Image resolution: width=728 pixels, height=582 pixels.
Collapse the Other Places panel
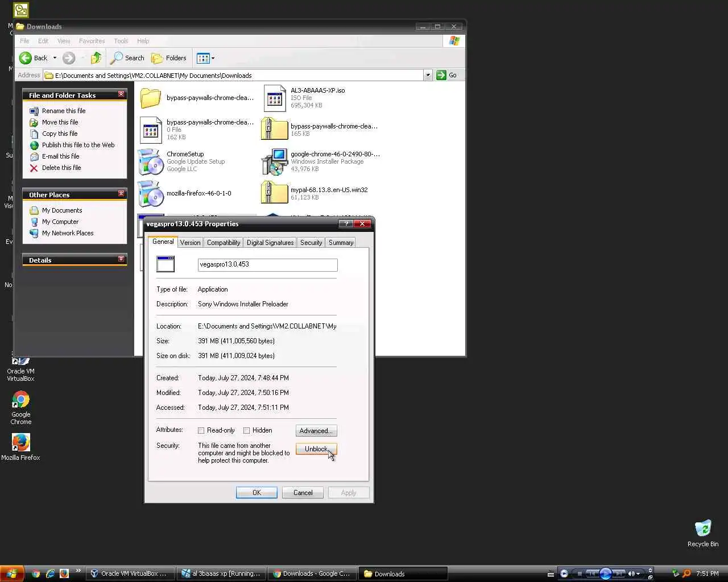coord(121,194)
